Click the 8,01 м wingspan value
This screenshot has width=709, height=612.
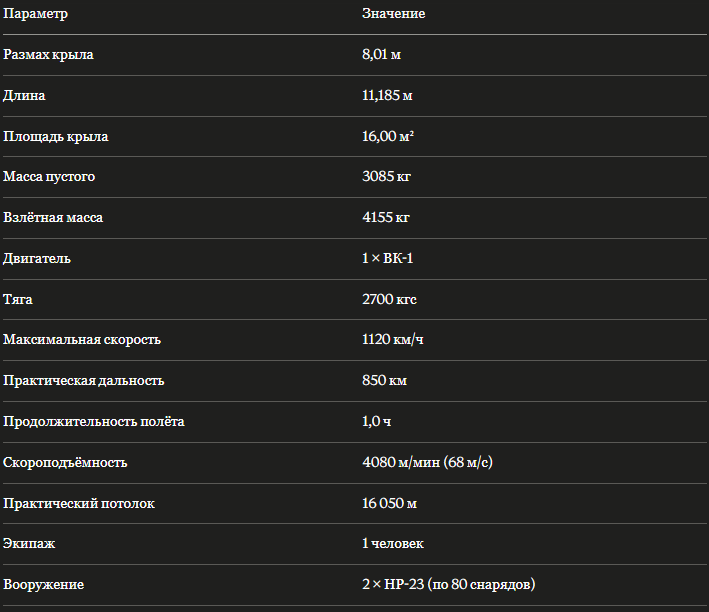(381, 54)
